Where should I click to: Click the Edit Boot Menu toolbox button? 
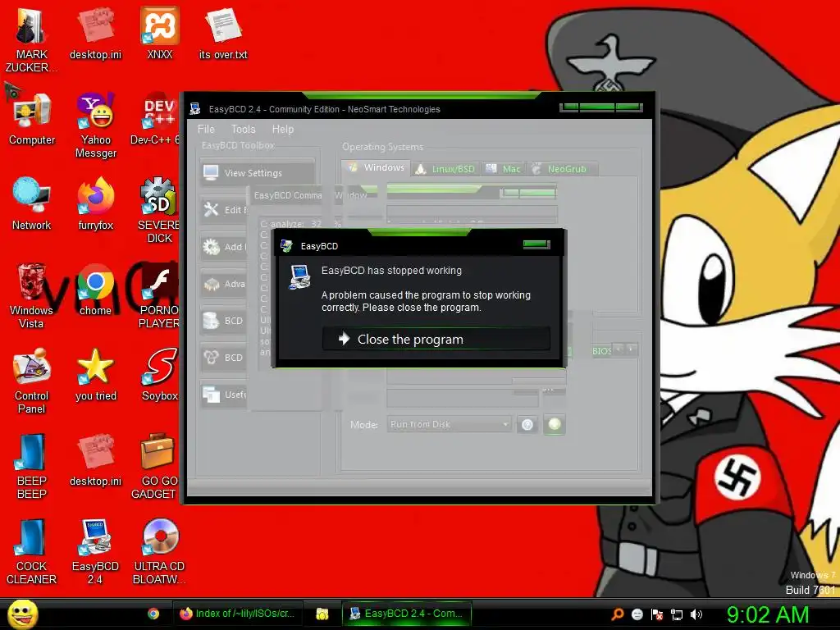pos(224,210)
